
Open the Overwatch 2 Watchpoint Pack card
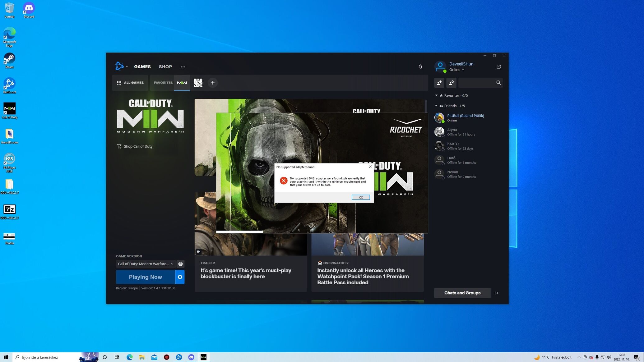point(368,263)
